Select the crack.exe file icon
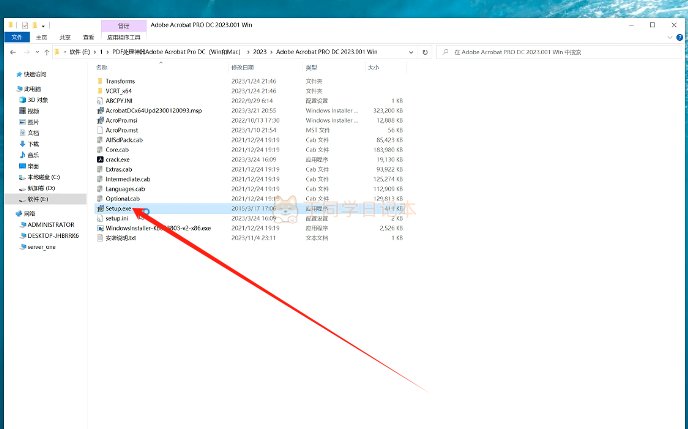 tap(100, 159)
